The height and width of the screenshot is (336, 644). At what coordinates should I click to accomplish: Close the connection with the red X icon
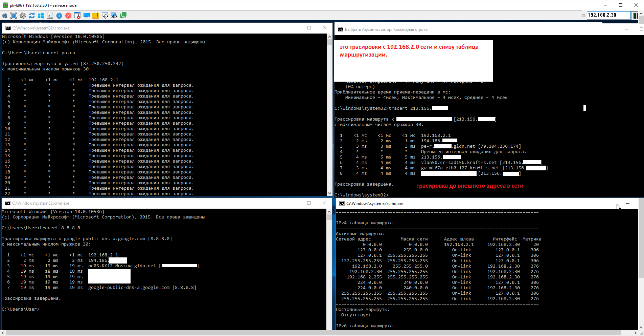(68, 16)
